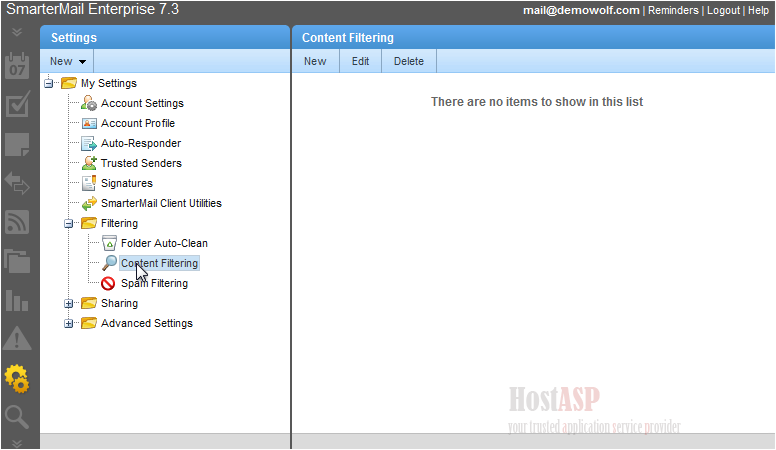
Task: Click the Spam Filtering prohibition icon
Action: (x=108, y=283)
